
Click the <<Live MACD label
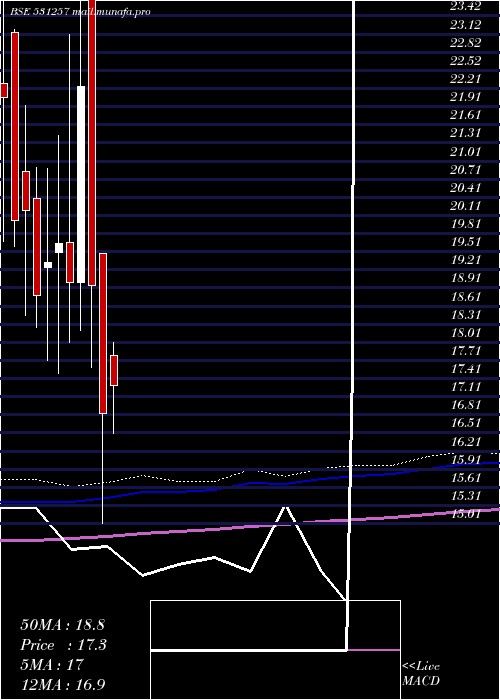pyautogui.click(x=421, y=674)
